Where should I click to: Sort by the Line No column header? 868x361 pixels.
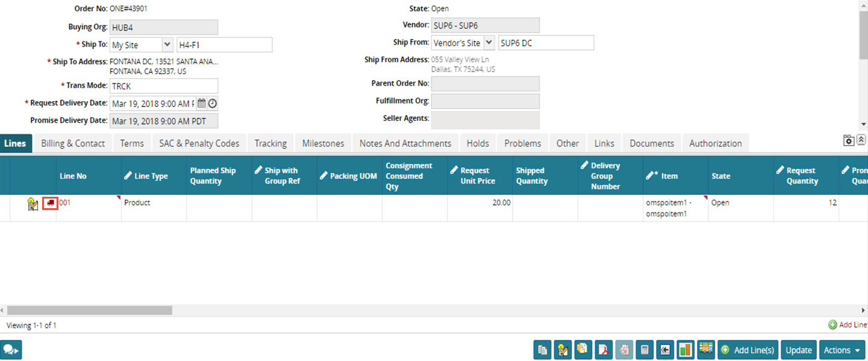coord(89,176)
